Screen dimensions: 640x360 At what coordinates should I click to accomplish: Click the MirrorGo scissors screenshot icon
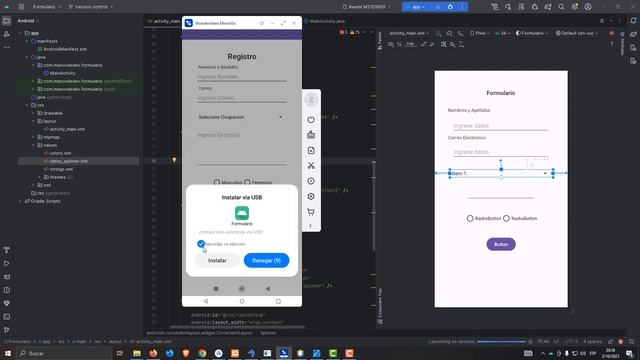pos(311,166)
